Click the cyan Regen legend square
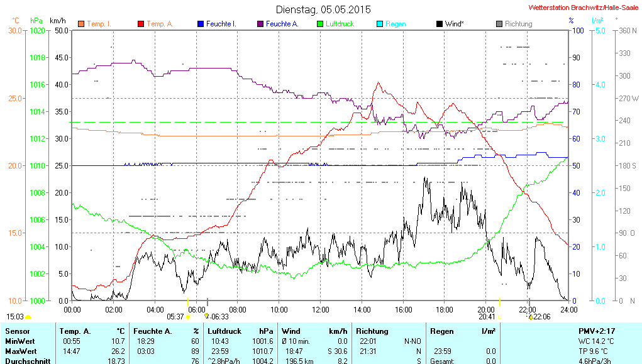This screenshot has height=364, width=642. [380, 24]
